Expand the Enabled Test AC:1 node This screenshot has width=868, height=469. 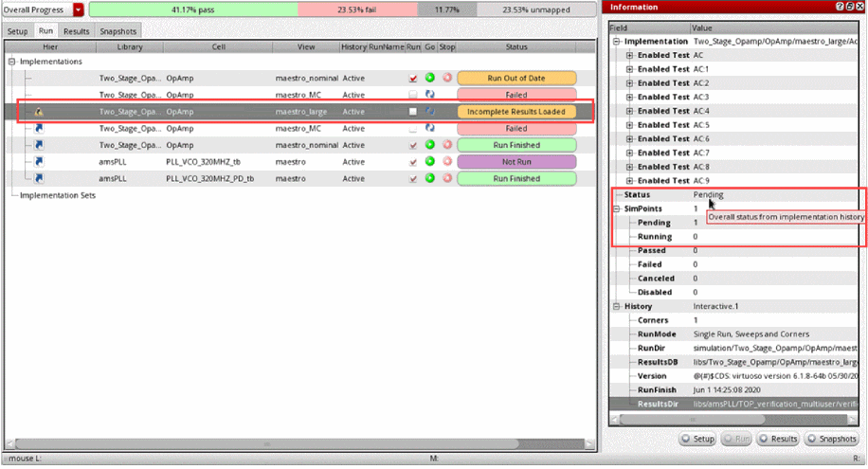click(x=629, y=69)
